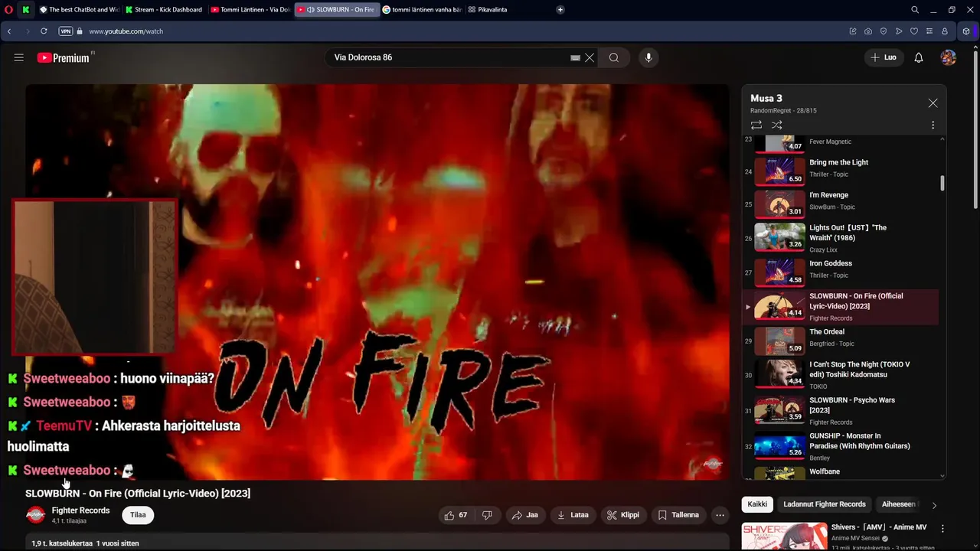The width and height of the screenshot is (980, 551).
Task: Open the YouTube account avatar menu
Action: (948, 57)
